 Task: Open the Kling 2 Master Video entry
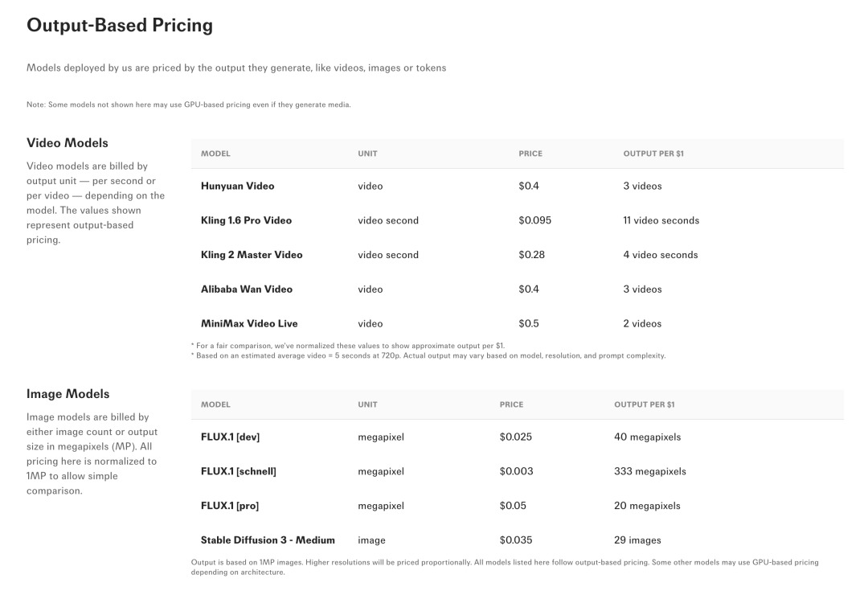pos(252,255)
